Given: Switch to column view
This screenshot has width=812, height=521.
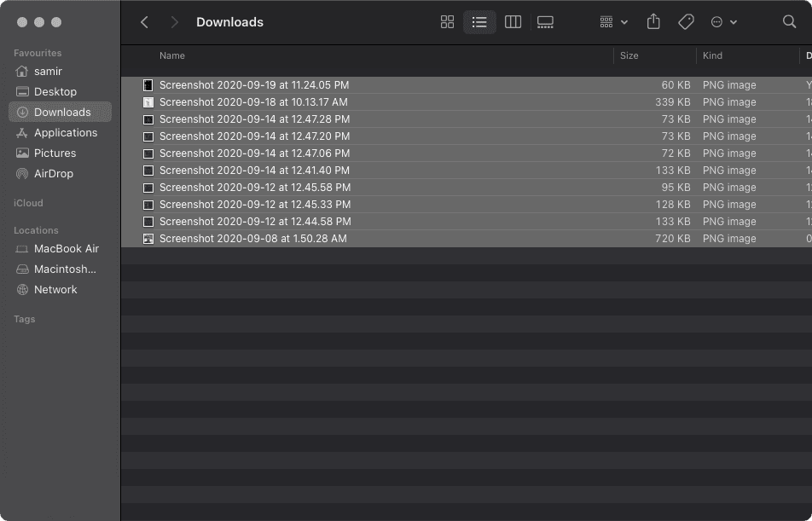Looking at the screenshot, I should [513, 22].
